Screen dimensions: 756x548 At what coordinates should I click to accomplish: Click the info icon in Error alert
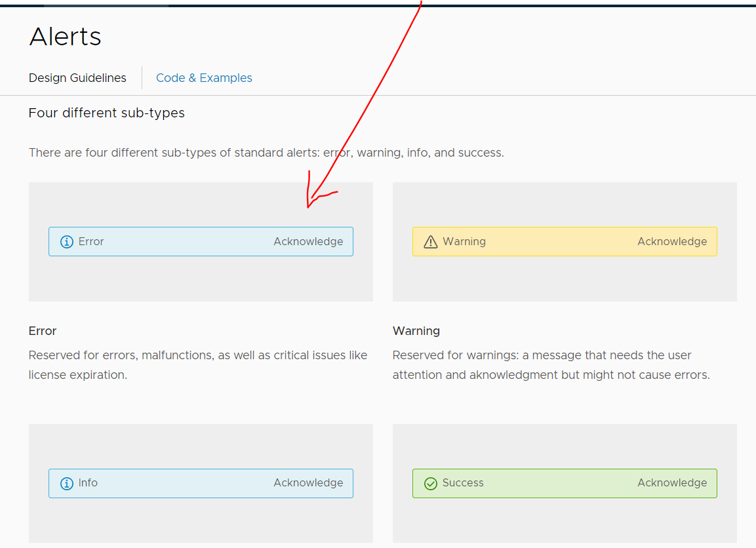coord(66,241)
